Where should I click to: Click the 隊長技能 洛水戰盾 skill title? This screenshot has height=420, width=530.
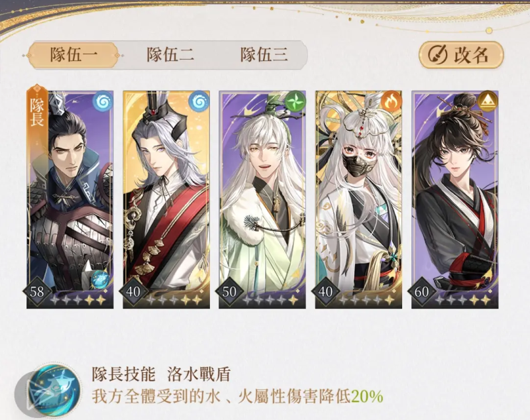pyautogui.click(x=161, y=374)
